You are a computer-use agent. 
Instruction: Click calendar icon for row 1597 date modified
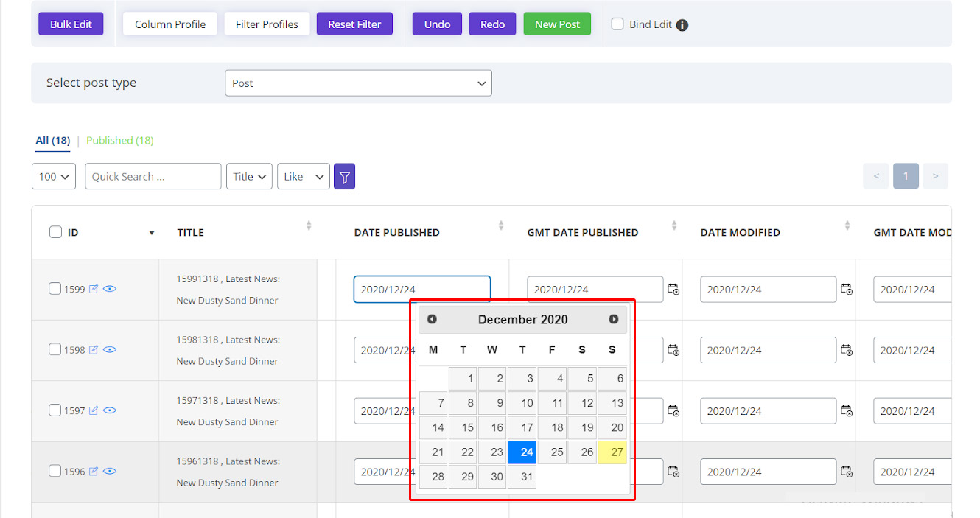coord(847,411)
